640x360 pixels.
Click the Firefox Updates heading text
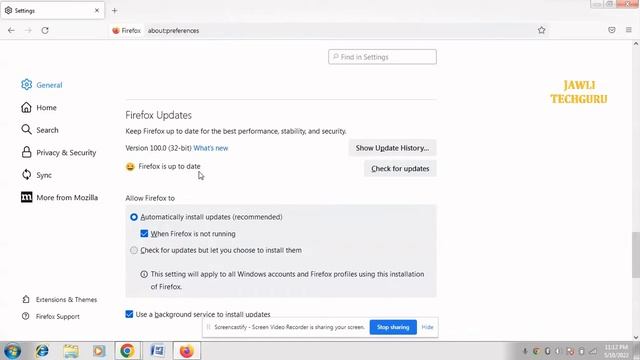tap(158, 115)
